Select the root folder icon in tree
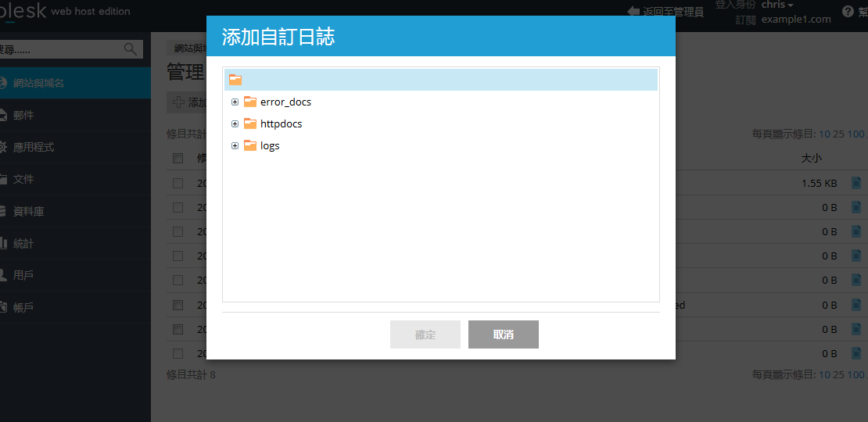868x422 pixels. [235, 80]
